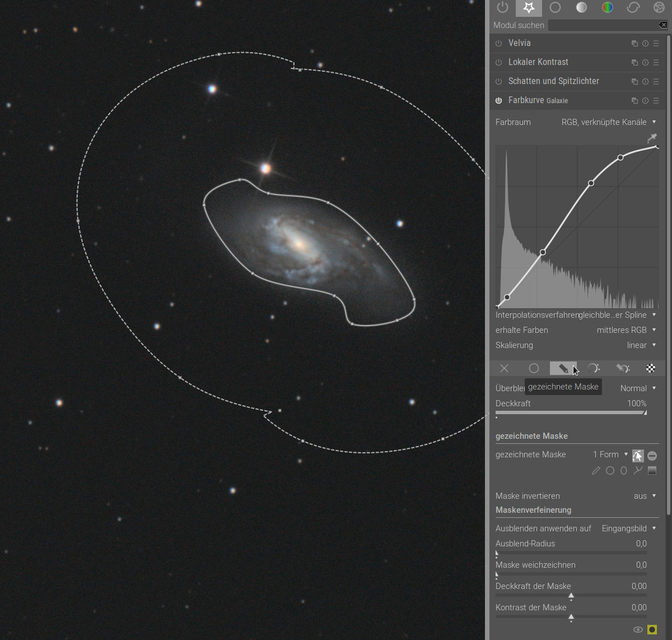Toggle temporary mask bypass eye icon

pos(638,630)
